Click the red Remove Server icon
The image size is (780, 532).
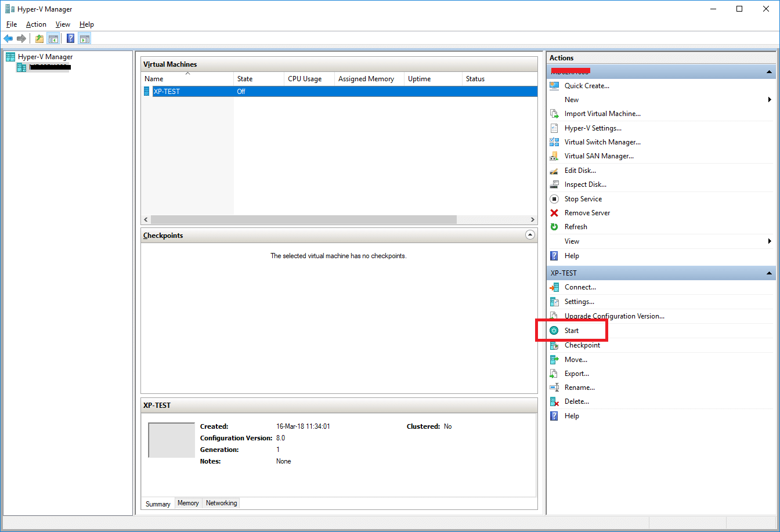click(x=554, y=213)
